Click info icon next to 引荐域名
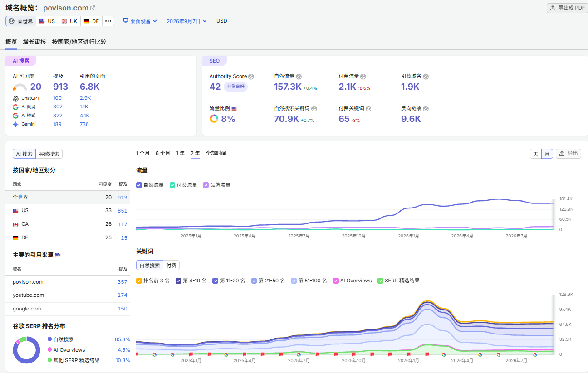This screenshot has width=588, height=373. coord(426,77)
